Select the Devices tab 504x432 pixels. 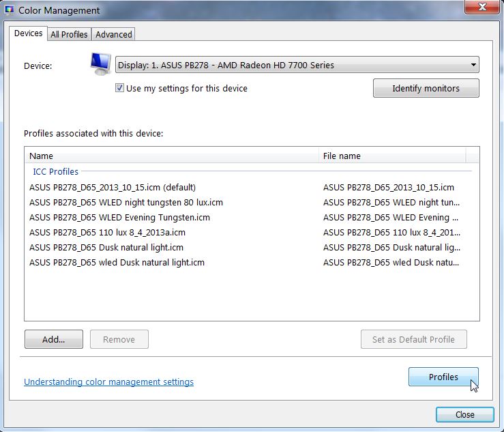(29, 33)
